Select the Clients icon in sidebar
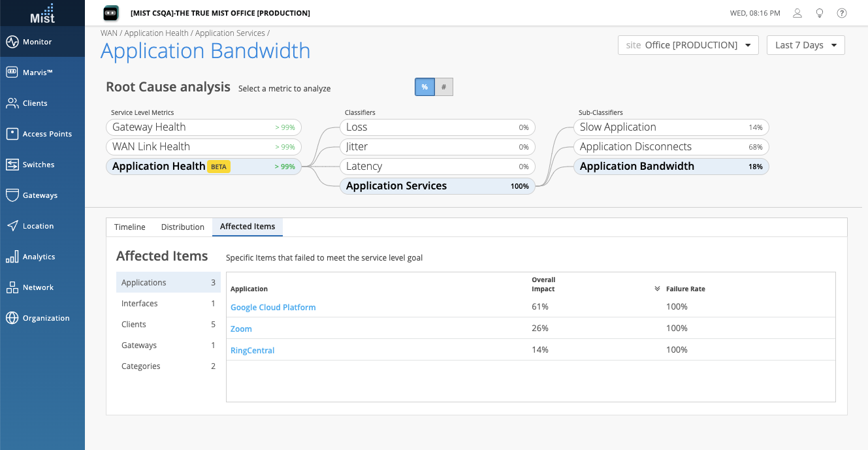868x450 pixels. coord(12,103)
